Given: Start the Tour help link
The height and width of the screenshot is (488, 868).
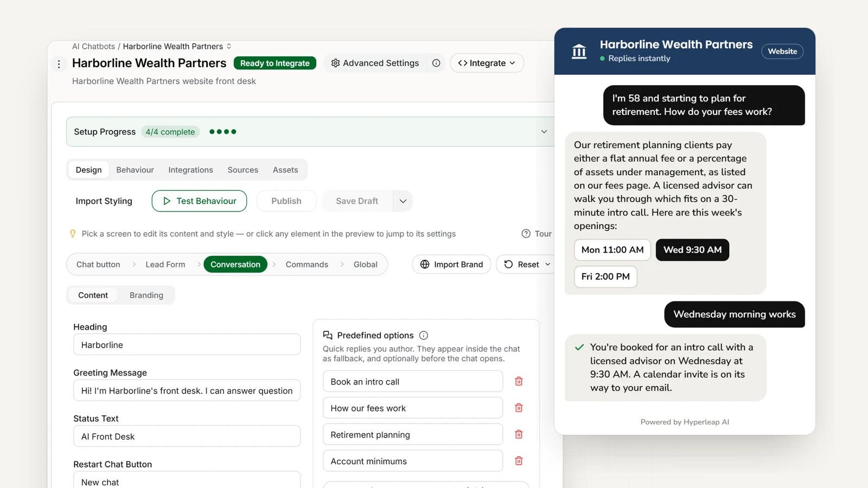Looking at the screenshot, I should click(537, 234).
